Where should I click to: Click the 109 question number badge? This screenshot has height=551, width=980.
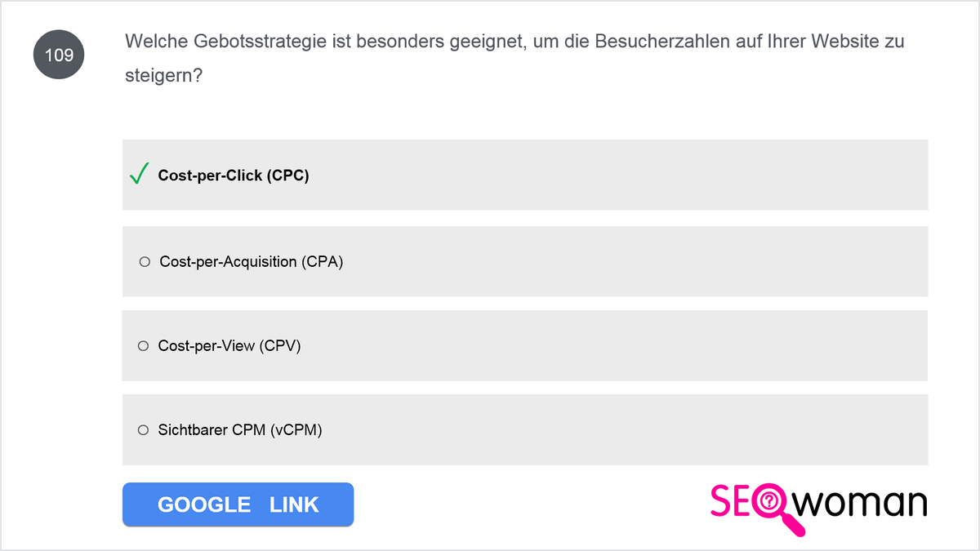click(x=58, y=55)
